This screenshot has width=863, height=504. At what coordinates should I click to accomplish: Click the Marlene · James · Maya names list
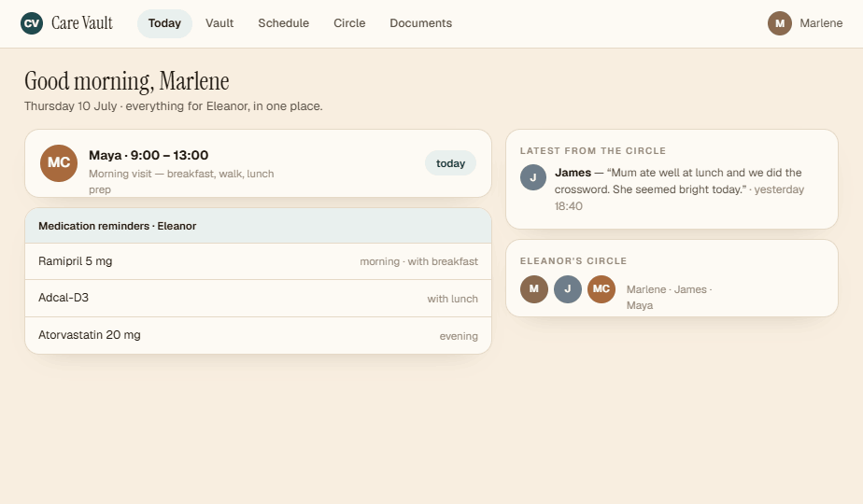[669, 297]
